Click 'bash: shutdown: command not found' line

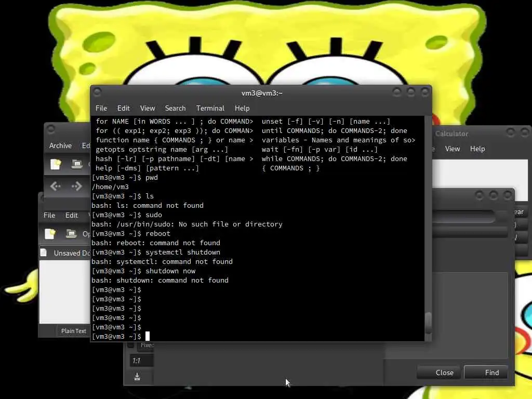[160, 280]
